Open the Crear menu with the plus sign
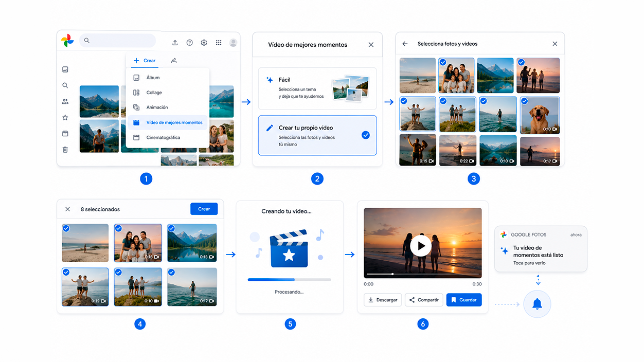This screenshot has height=362, width=644. 144,61
